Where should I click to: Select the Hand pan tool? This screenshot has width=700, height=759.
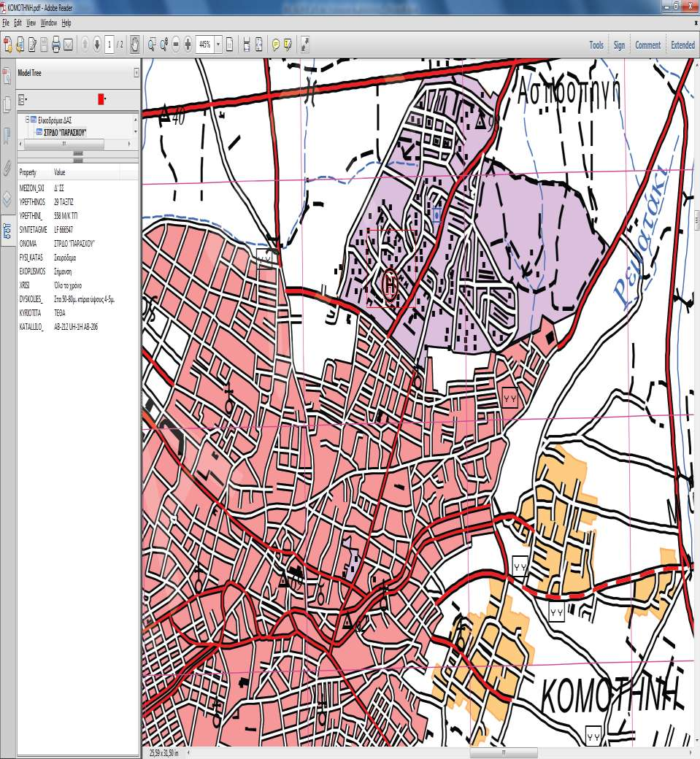pyautogui.click(x=134, y=45)
